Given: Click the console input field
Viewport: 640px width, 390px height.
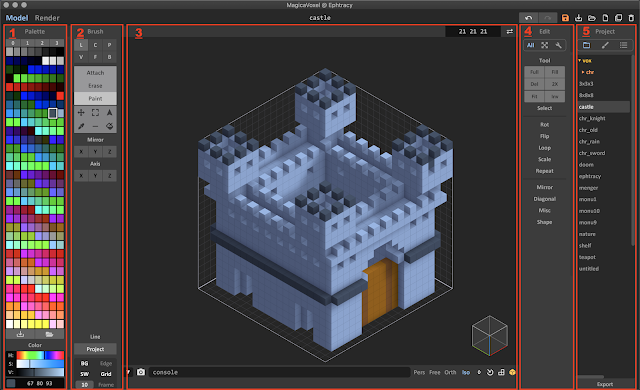Looking at the screenshot, I should pyautogui.click(x=279, y=372).
